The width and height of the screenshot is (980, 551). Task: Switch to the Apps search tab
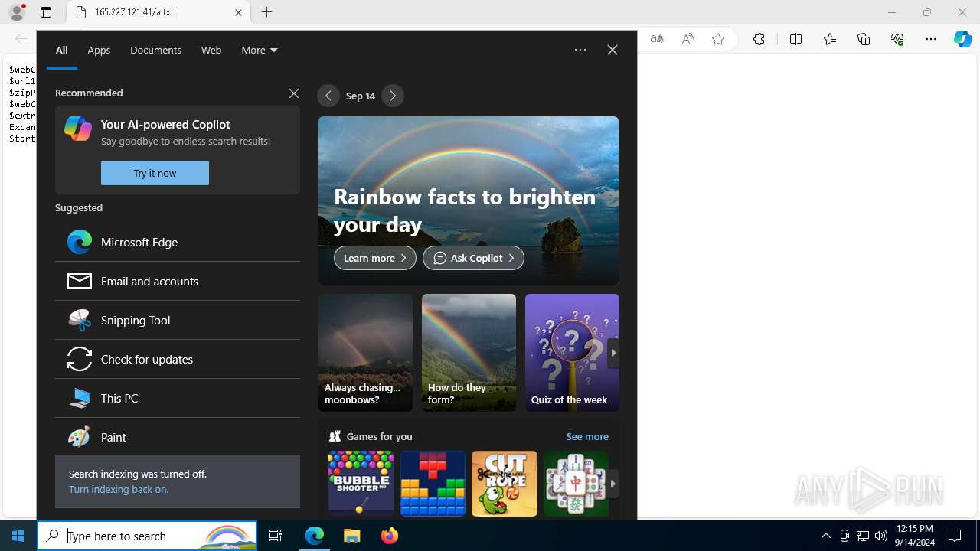[99, 50]
